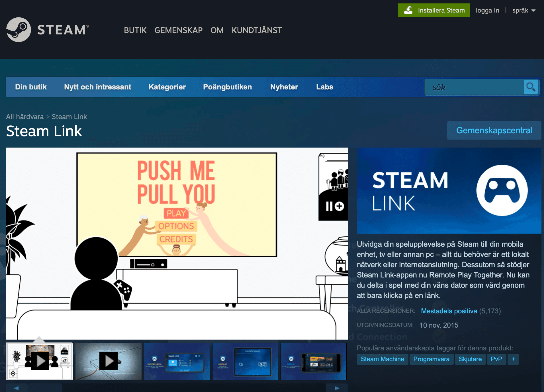Viewport: 544px width, 392px height.
Task: Click the search magnifier icon
Action: tap(531, 87)
